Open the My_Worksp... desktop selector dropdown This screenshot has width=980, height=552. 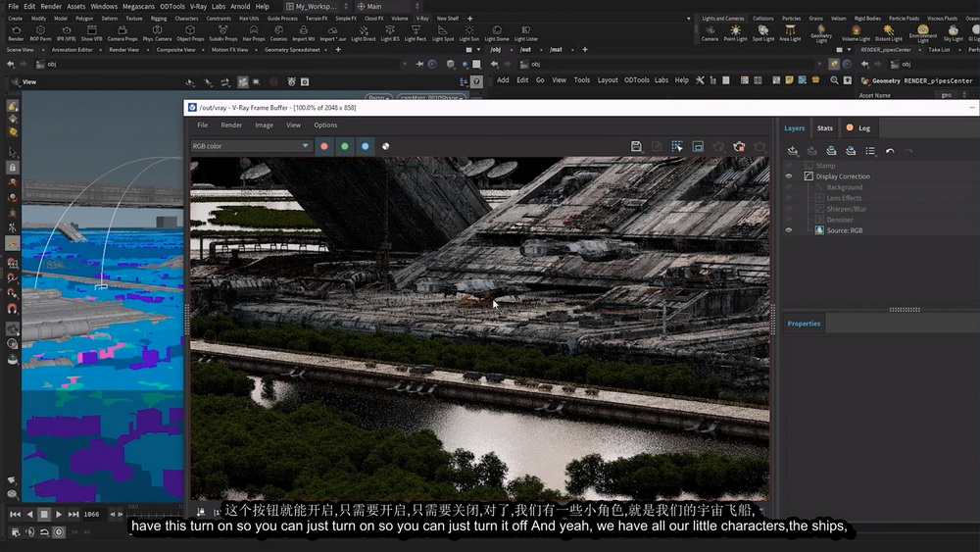click(x=317, y=6)
